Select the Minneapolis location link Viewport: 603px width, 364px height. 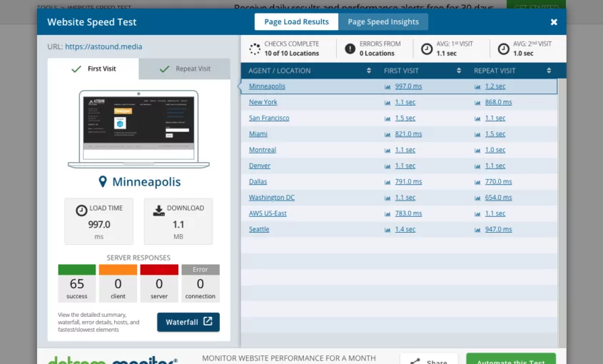pos(267,86)
